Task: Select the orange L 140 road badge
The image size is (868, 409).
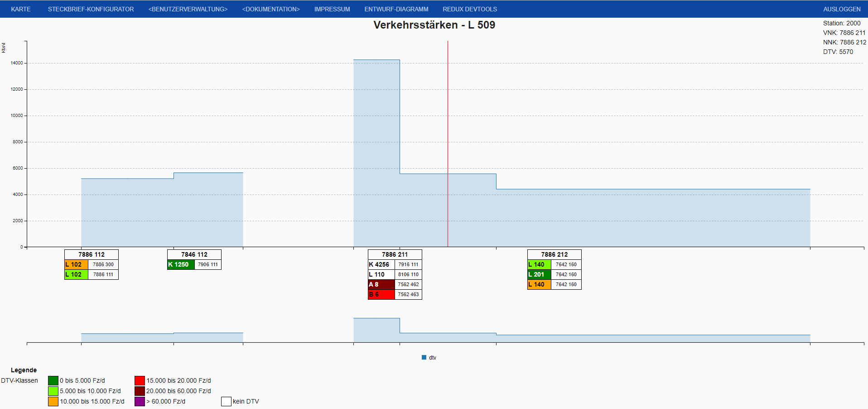Action: [x=538, y=284]
